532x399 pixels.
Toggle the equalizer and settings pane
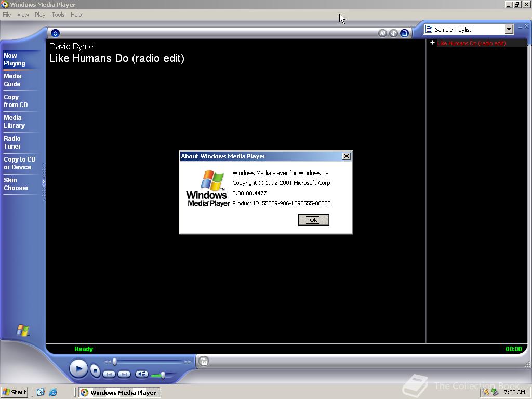(x=393, y=33)
